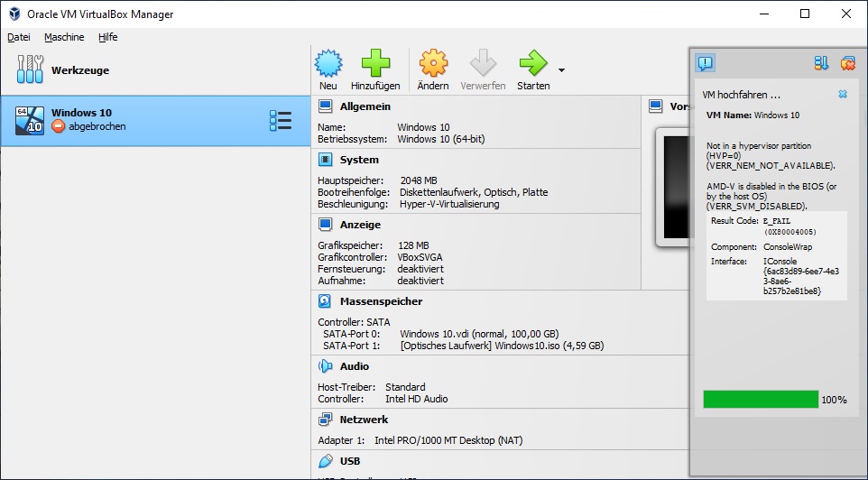Dismiss the VM hochfahren notification
Screen dimensions: 868x480
[x=843, y=94]
